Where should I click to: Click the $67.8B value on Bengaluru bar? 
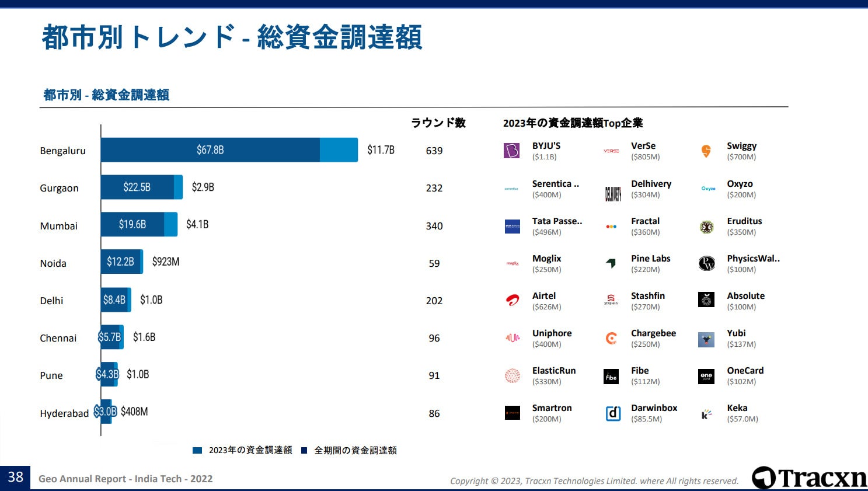pyautogui.click(x=210, y=150)
